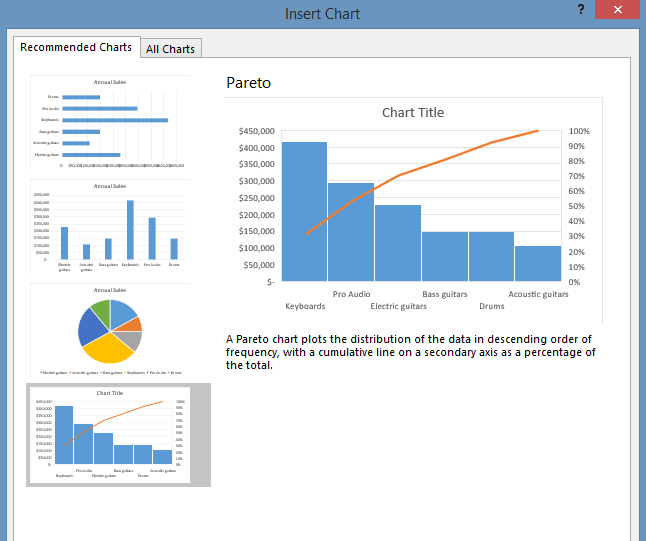The width and height of the screenshot is (646, 541).
Task: Click the Keyboards axis label
Action: click(x=305, y=306)
